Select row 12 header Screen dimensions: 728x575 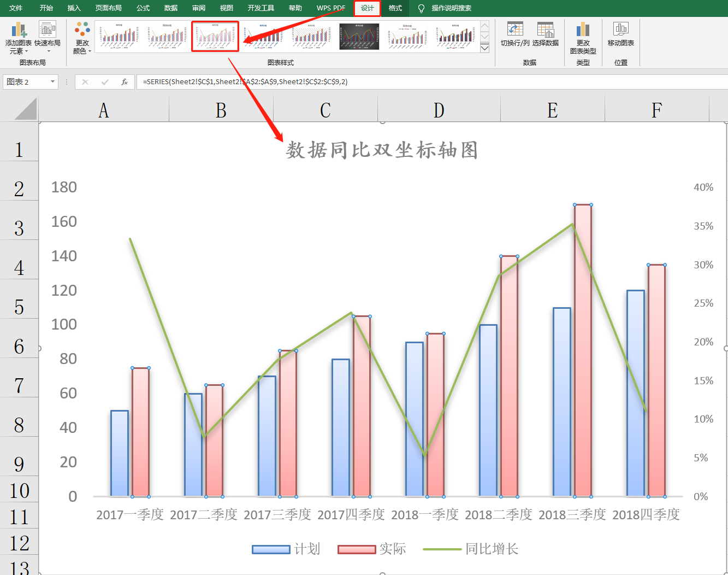click(x=19, y=543)
